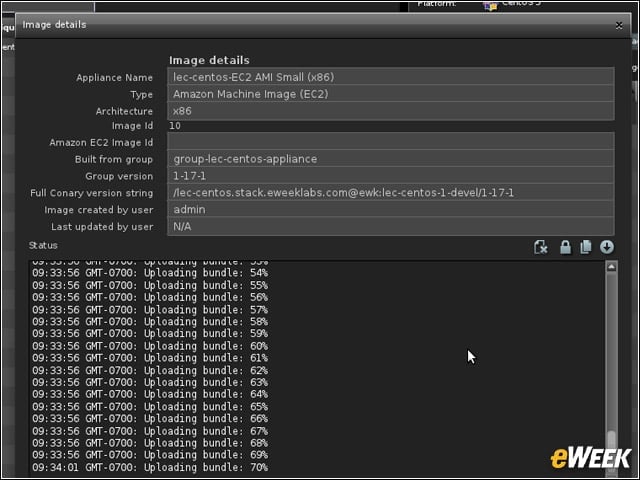640x480 pixels.
Task: Click log line Uploading bundle: 57%
Action: [150, 309]
